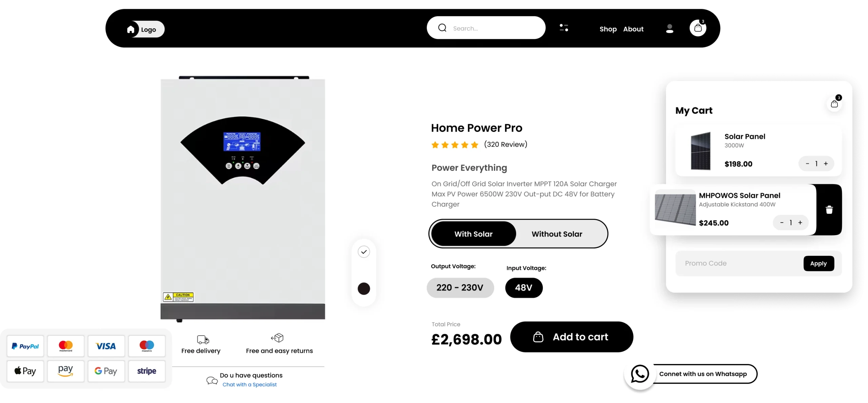Image resolution: width=868 pixels, height=403 pixels.
Task: Open the About page
Action: click(633, 29)
